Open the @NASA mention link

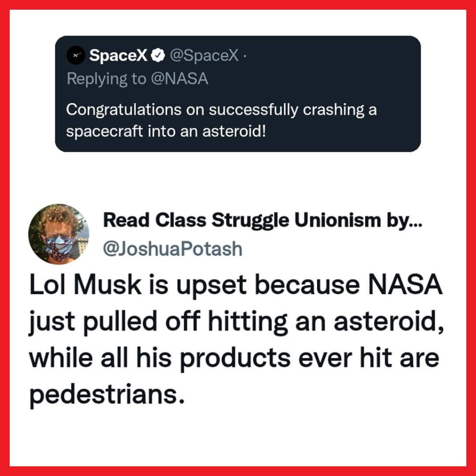(179, 79)
